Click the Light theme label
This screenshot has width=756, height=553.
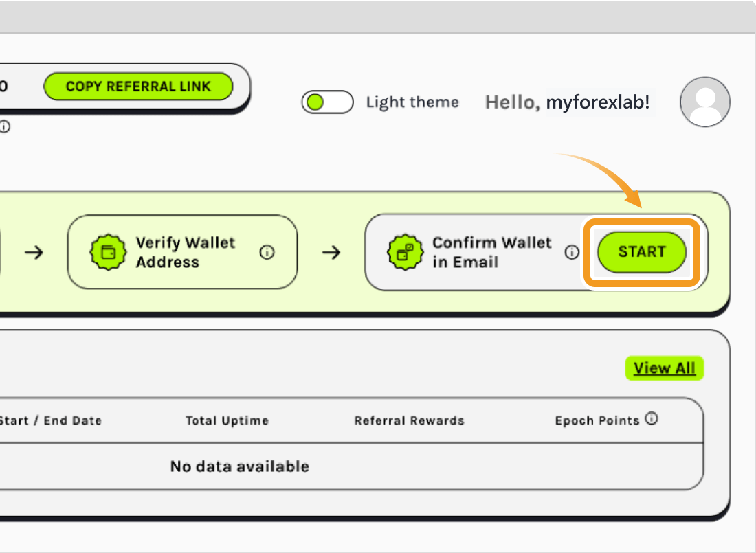pyautogui.click(x=413, y=102)
